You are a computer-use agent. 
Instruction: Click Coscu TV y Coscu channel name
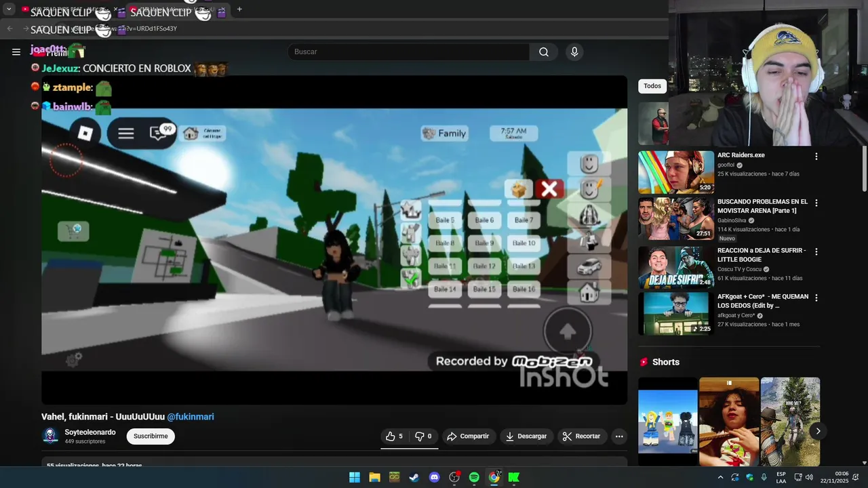739,269
